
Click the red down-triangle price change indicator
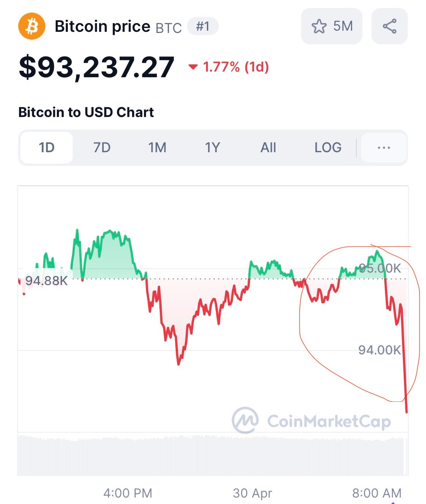point(193,67)
